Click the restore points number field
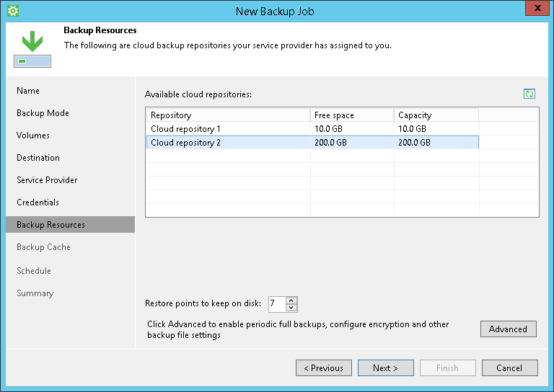The height and width of the screenshot is (392, 554). click(x=277, y=304)
